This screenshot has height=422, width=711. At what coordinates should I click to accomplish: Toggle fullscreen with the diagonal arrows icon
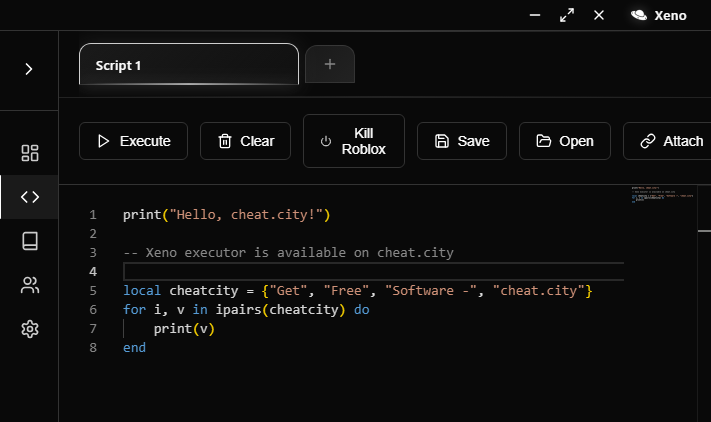[x=567, y=15]
